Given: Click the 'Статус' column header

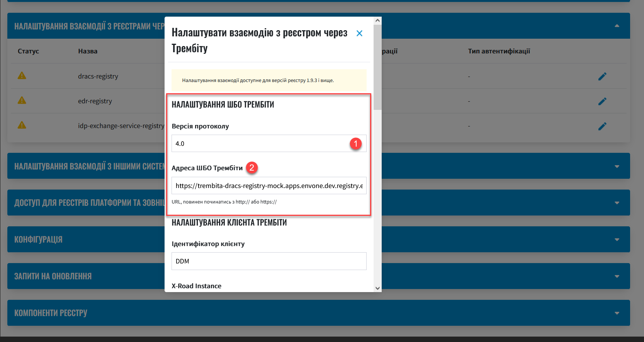Looking at the screenshot, I should (x=28, y=51).
